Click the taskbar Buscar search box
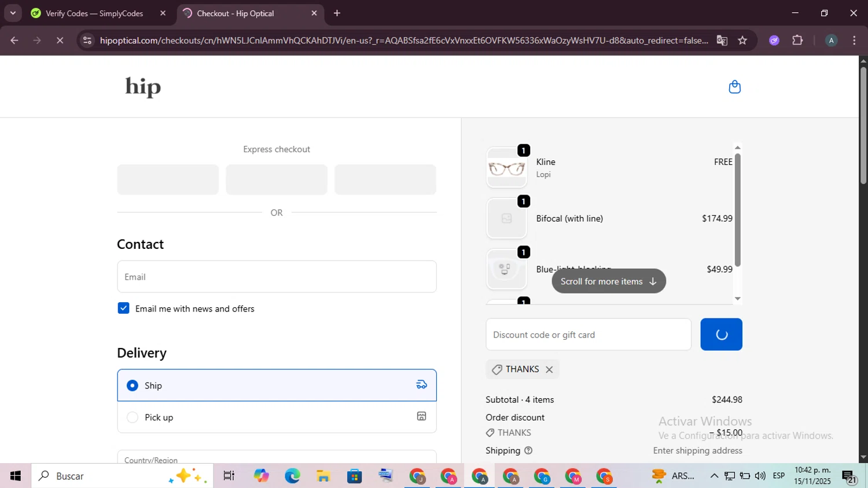868x488 pixels. coord(122,476)
